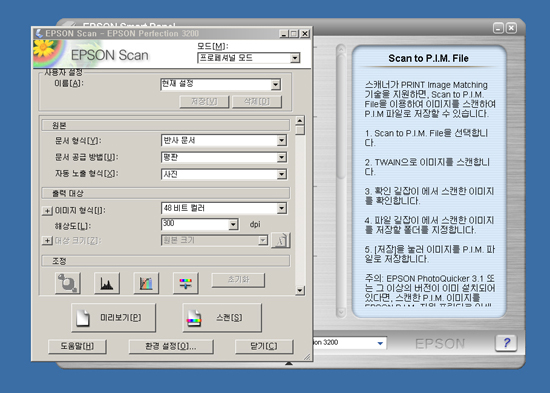Click the settings panel scroll down arrow
Image resolution: width=550 pixels, height=393 pixels.
click(300, 290)
